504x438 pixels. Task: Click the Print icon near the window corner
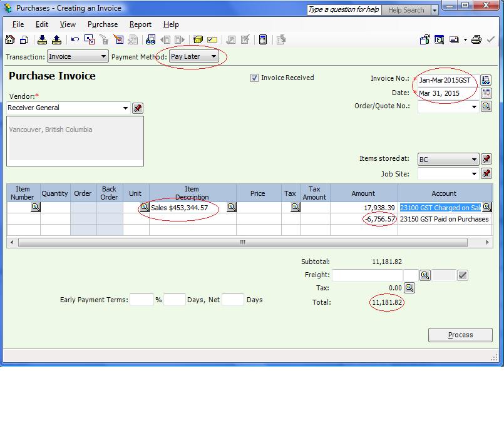click(476, 39)
